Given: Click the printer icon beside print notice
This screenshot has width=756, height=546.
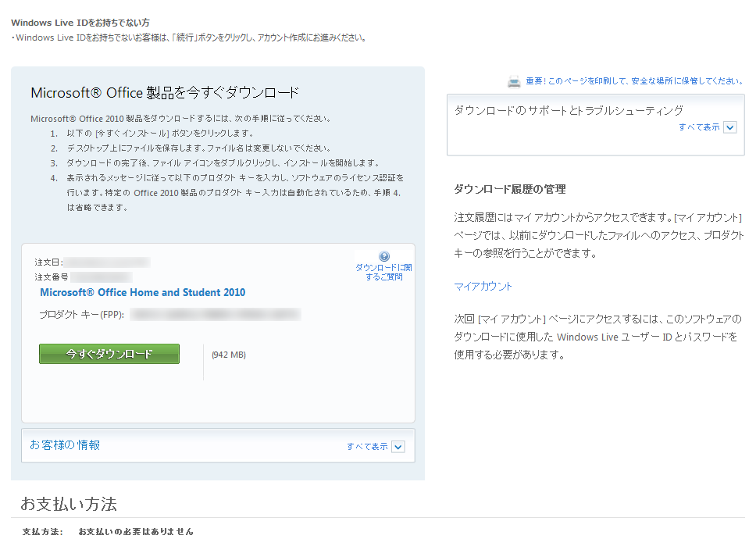Looking at the screenshot, I should pos(514,82).
